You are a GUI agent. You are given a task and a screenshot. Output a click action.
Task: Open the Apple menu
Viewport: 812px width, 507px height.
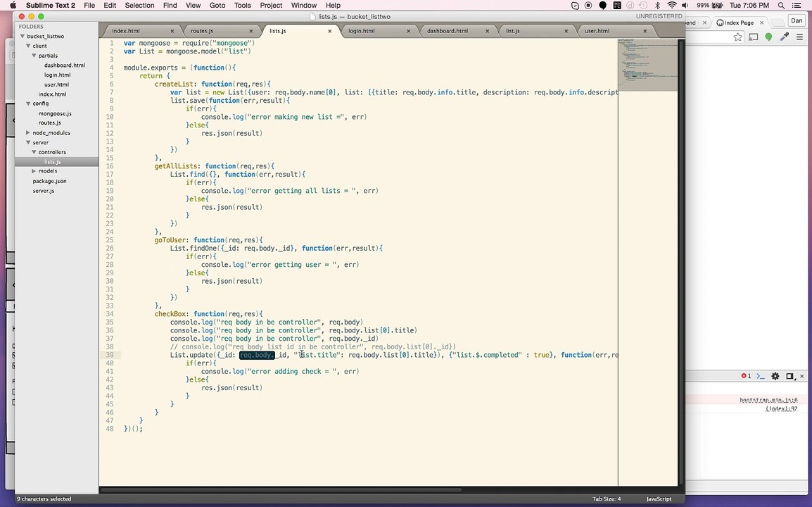pyautogui.click(x=13, y=5)
